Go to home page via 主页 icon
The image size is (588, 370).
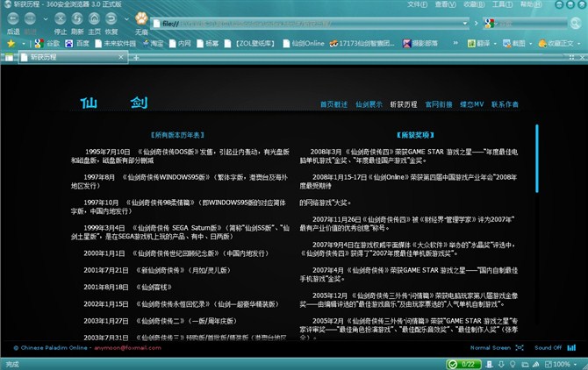click(94, 18)
